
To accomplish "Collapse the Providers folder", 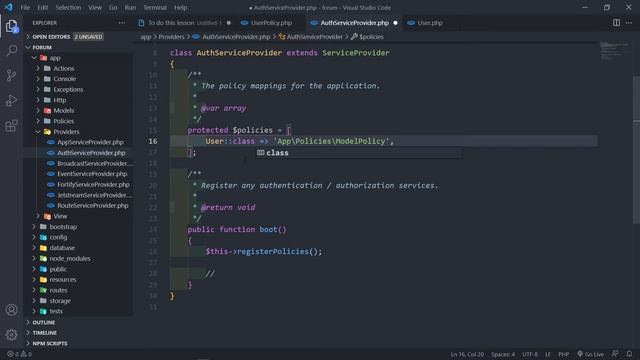I will pos(66,132).
